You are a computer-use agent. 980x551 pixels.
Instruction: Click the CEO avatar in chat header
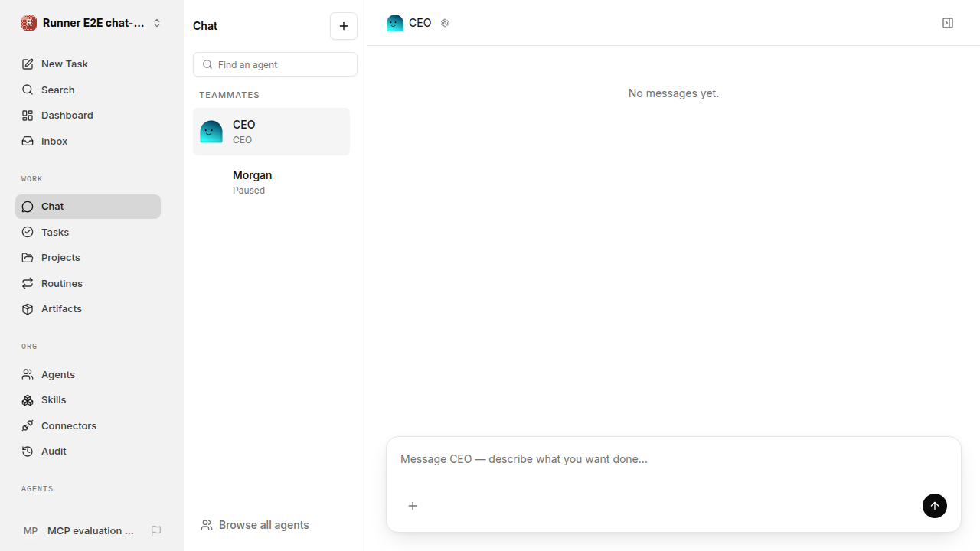click(x=395, y=23)
